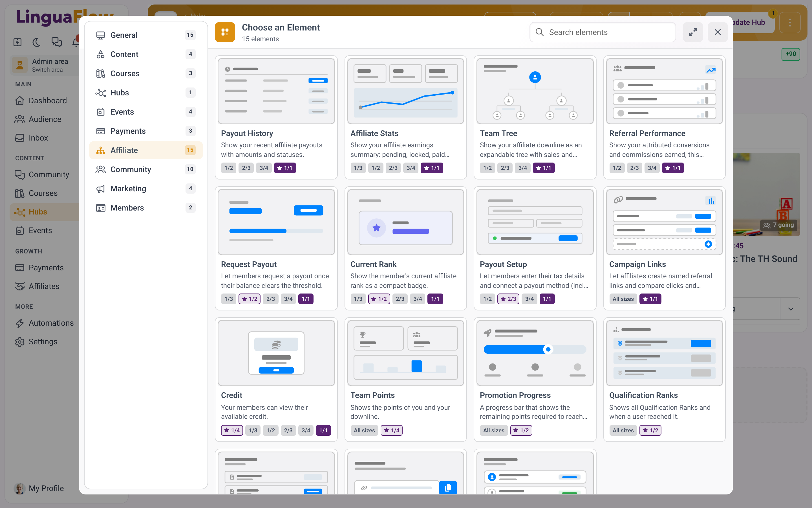
Task: Click the Qualification Ranks preview thumbnail
Action: [664, 353]
